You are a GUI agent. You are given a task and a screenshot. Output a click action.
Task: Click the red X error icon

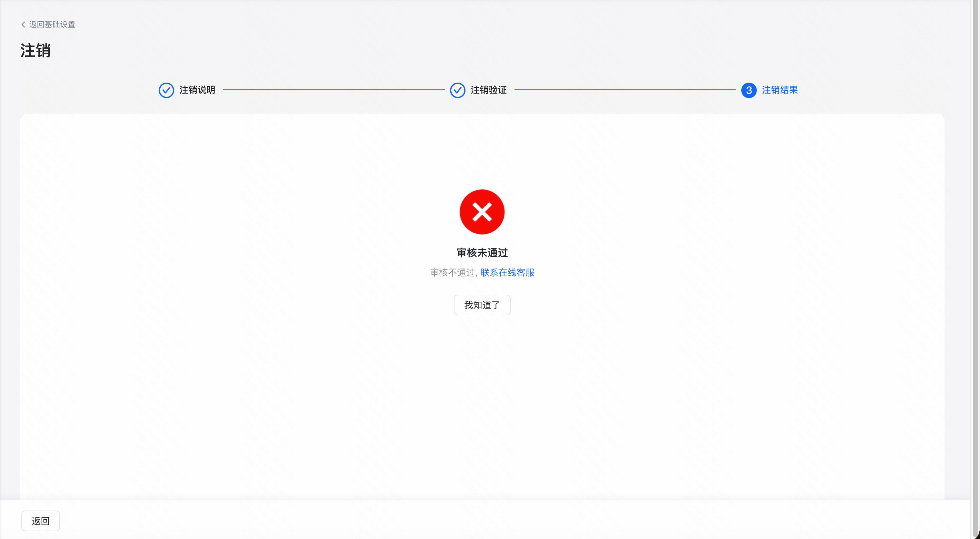pos(482,212)
